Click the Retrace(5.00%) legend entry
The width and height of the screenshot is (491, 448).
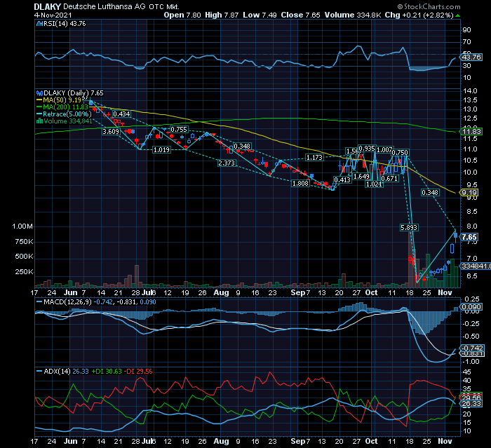coord(67,114)
